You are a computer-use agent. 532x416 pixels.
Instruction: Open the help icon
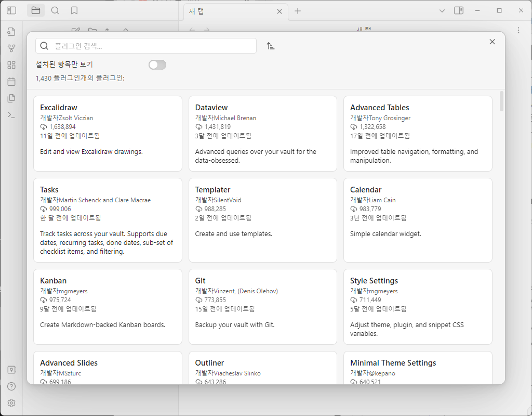(x=11, y=386)
